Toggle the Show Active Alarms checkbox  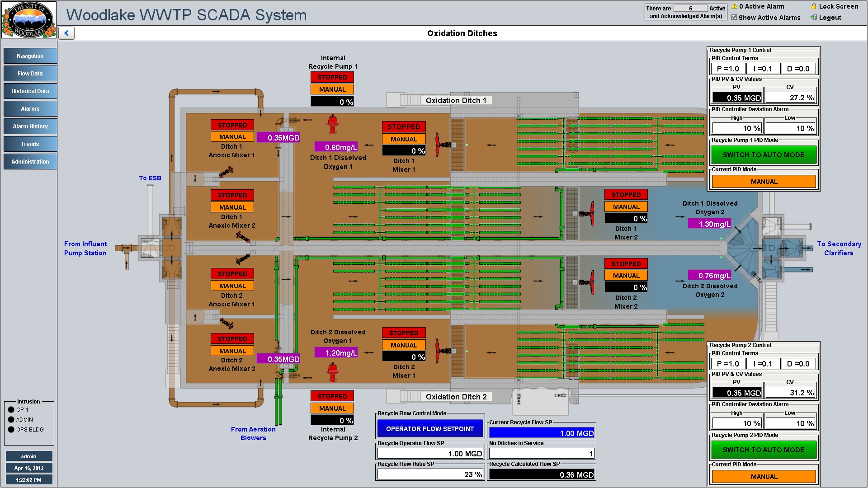point(734,18)
